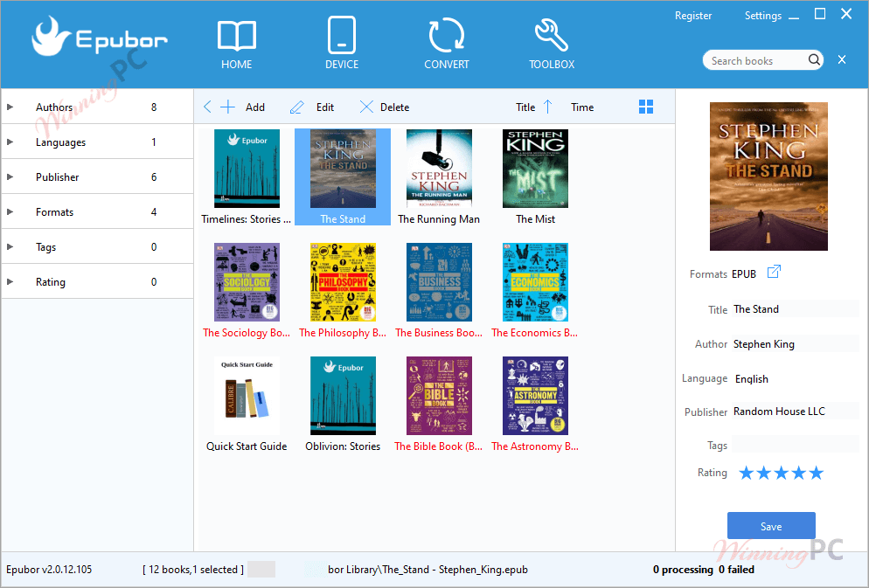Screen dimensions: 869x588
Task: Select Oblivion: Stories cover
Action: (x=343, y=395)
